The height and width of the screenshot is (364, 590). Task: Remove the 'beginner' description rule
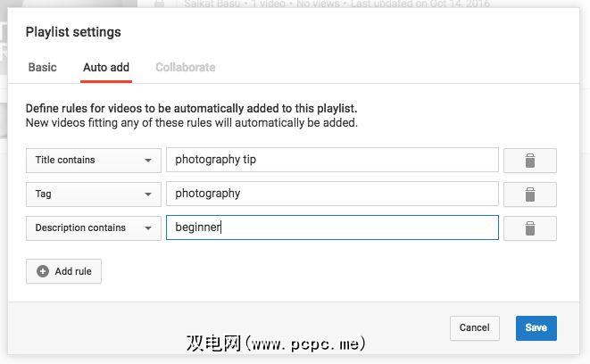pyautogui.click(x=529, y=228)
